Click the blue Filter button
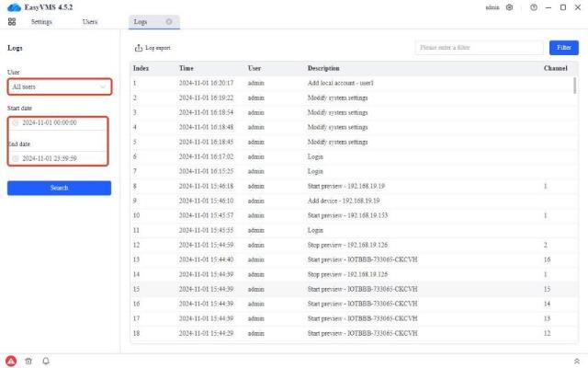 563,47
